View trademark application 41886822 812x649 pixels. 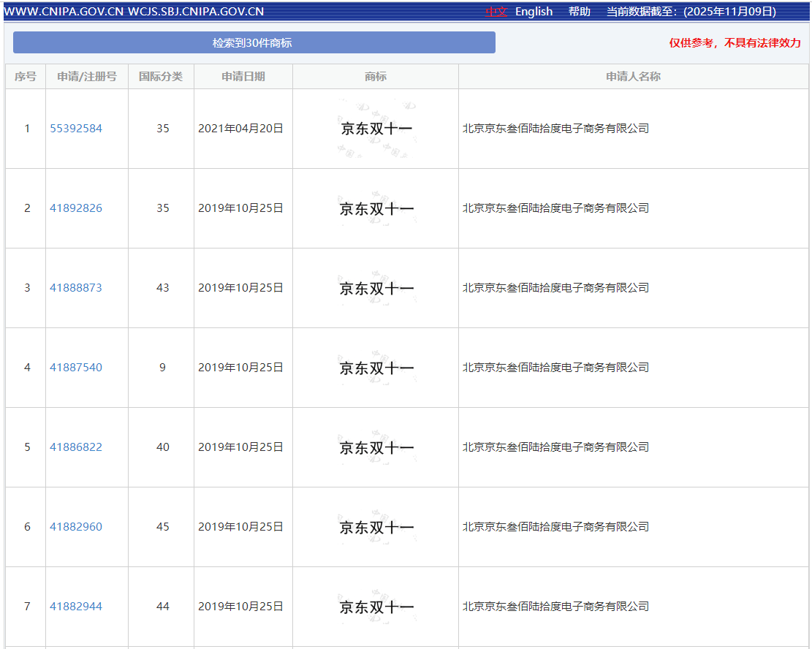(76, 447)
